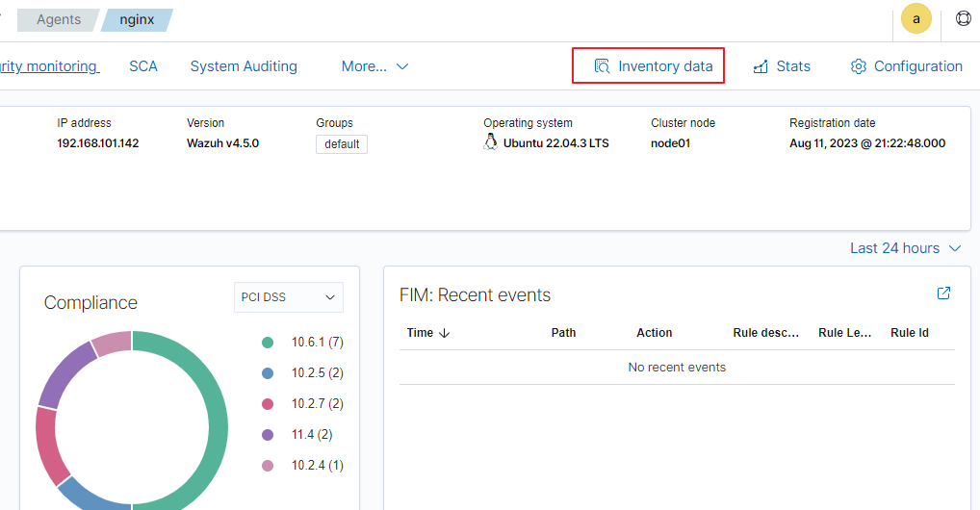The image size is (980, 510).
Task: Click the FIM: Recent events title
Action: [475, 295]
